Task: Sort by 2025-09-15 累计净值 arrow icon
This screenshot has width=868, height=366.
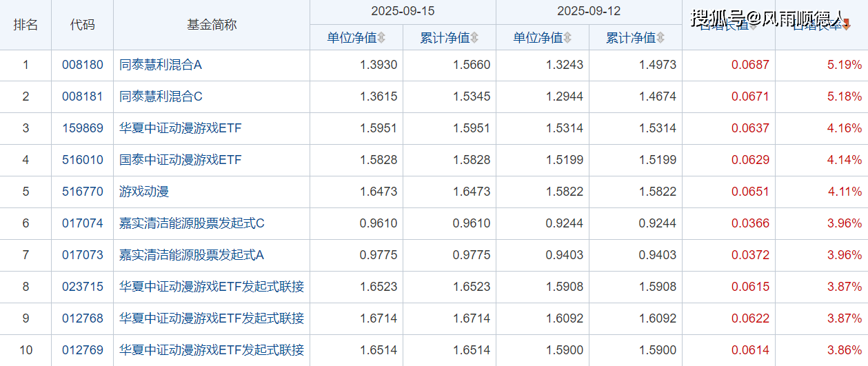Action: (474, 38)
